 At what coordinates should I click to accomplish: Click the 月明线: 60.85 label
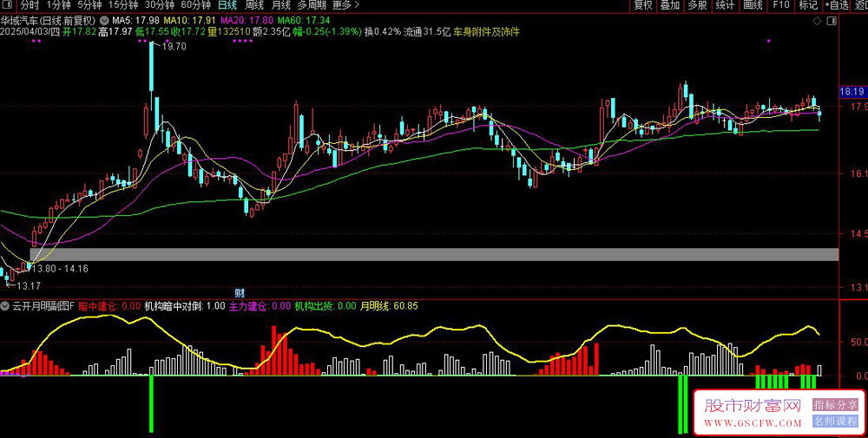point(389,306)
